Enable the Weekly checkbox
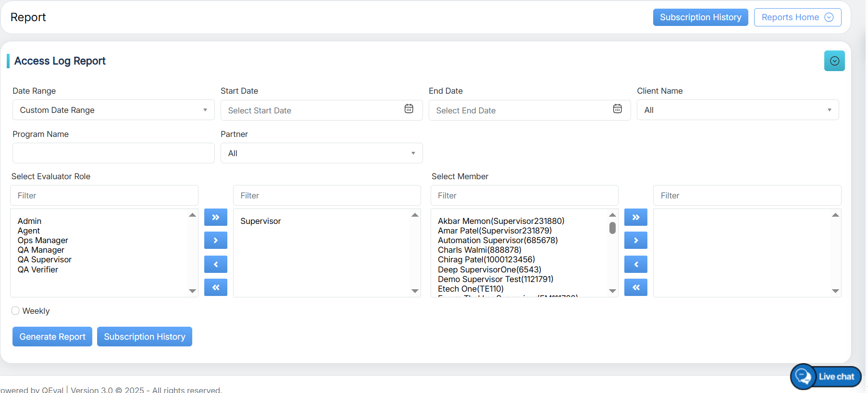The width and height of the screenshot is (868, 393). point(16,311)
